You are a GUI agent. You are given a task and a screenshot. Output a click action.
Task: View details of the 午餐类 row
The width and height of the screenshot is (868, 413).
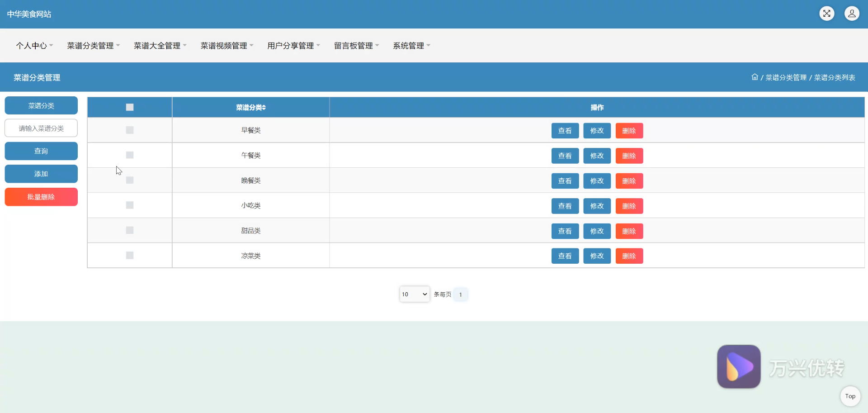(x=565, y=156)
